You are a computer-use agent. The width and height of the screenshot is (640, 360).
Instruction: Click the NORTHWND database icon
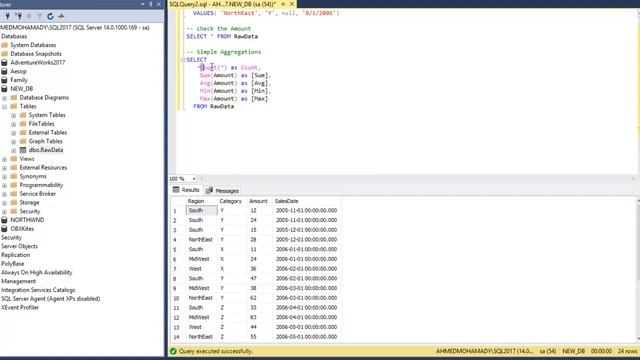(4, 220)
